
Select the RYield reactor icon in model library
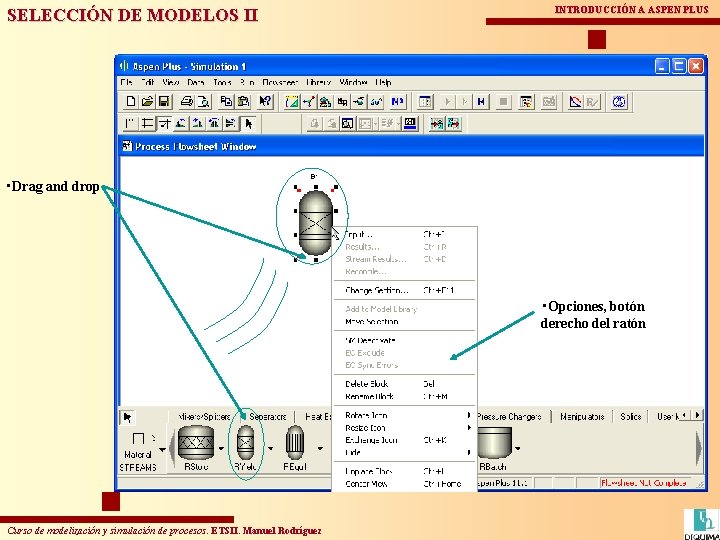[x=246, y=442]
